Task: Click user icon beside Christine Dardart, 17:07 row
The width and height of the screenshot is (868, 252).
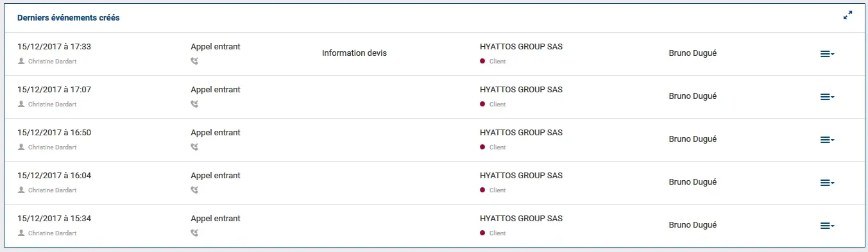Action: (21, 104)
